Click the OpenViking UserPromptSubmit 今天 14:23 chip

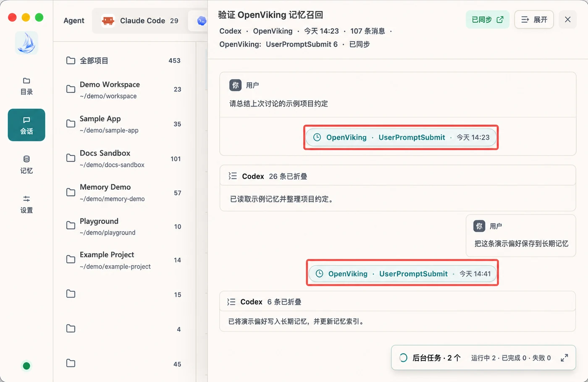(401, 137)
